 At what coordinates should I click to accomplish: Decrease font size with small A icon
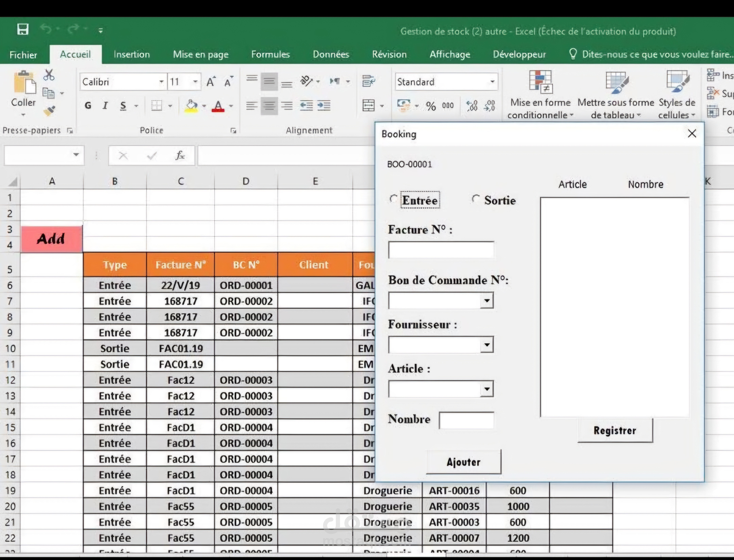(229, 82)
